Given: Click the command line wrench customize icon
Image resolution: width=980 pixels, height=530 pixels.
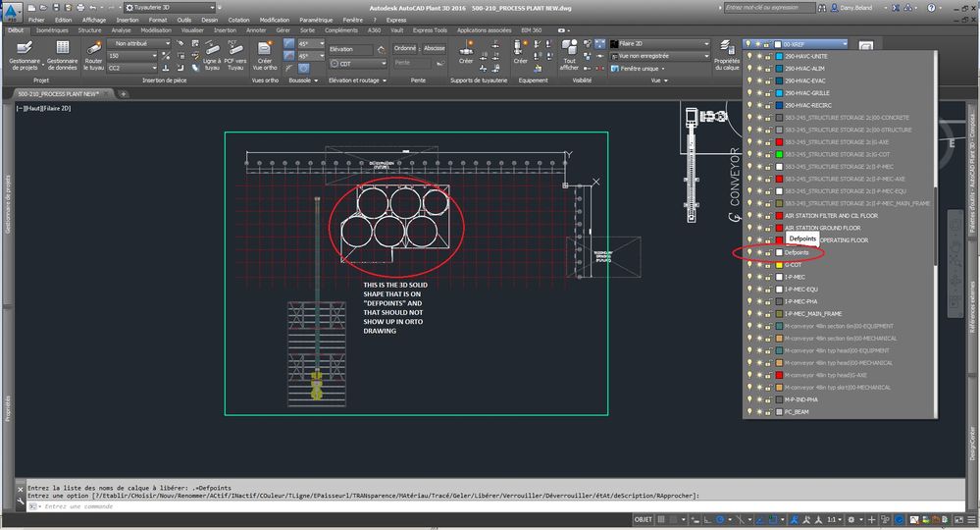Looking at the screenshot, I should pos(21,501).
